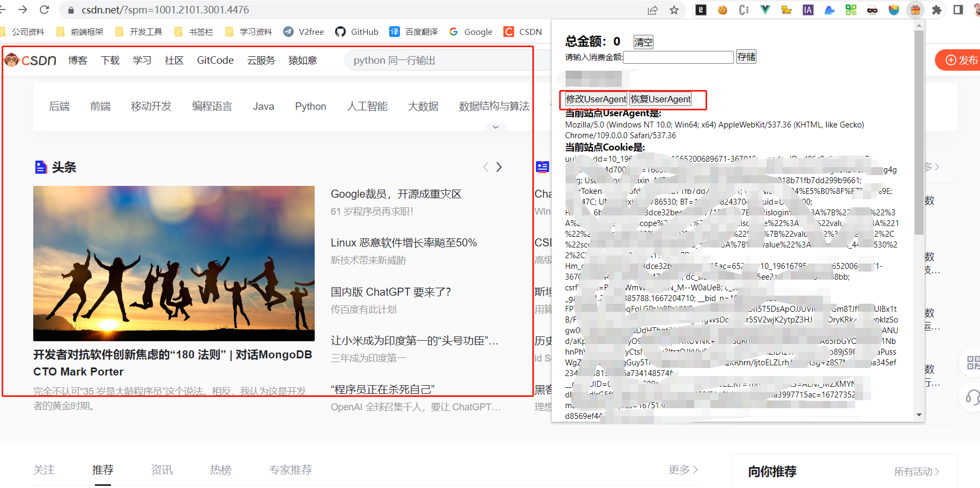Open the 云服务 nav item
This screenshot has height=488, width=980.
pyautogui.click(x=261, y=60)
